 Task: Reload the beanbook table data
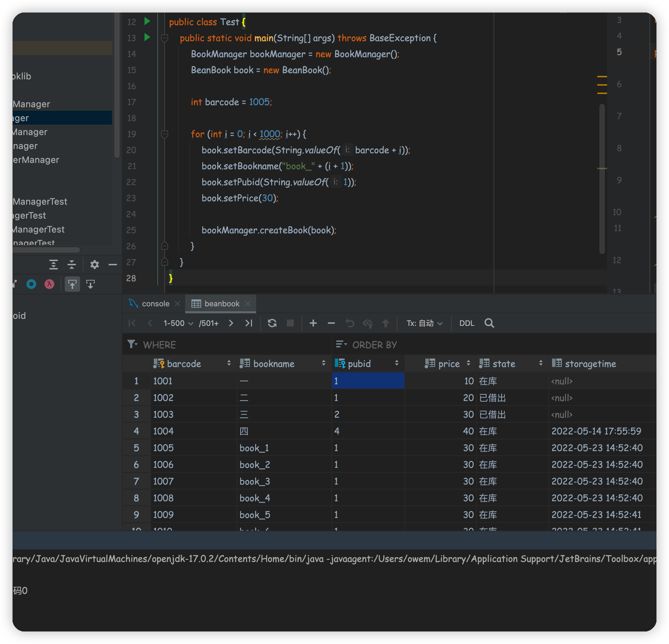pos(272,323)
